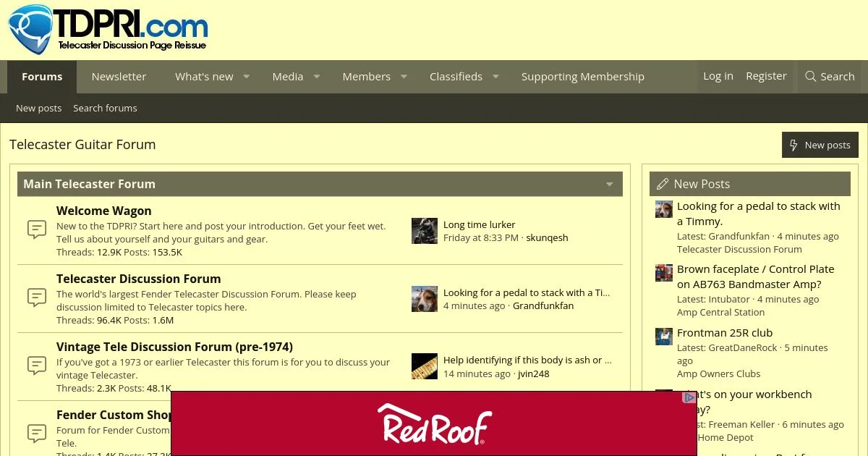Open the Welcome Wagon forum

pos(104,211)
